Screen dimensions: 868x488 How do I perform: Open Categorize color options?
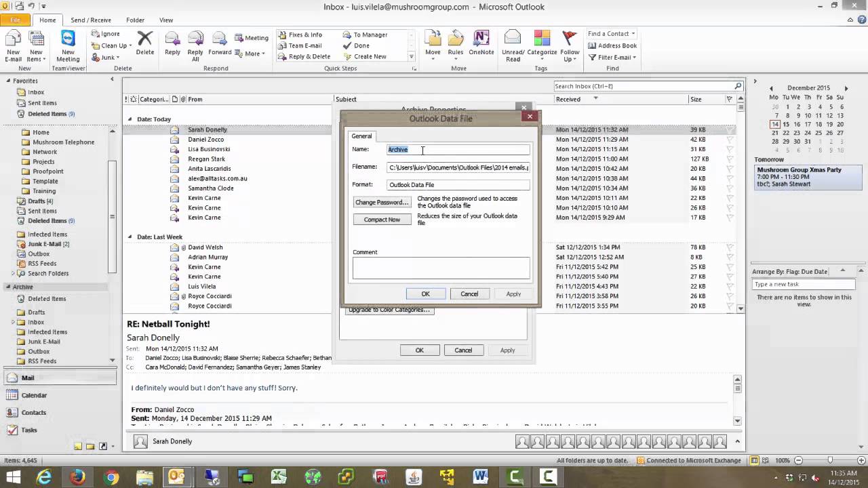tap(542, 45)
